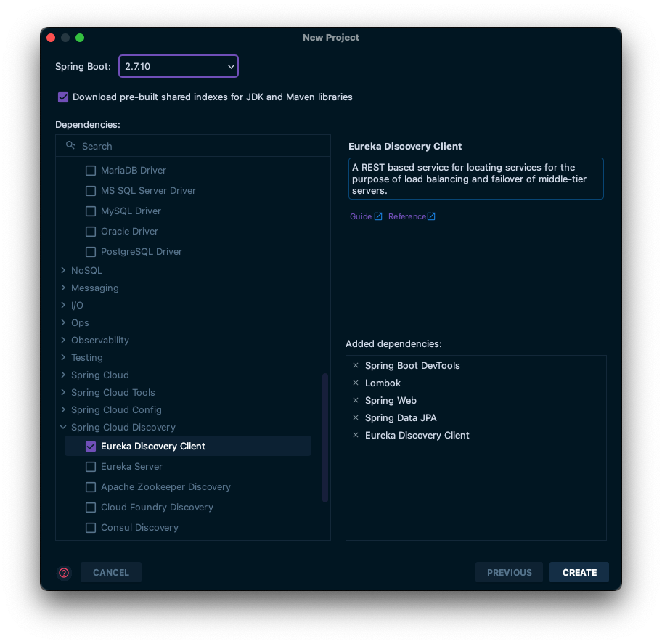
Task: Expand the NoSQL category
Action: [x=63, y=270]
